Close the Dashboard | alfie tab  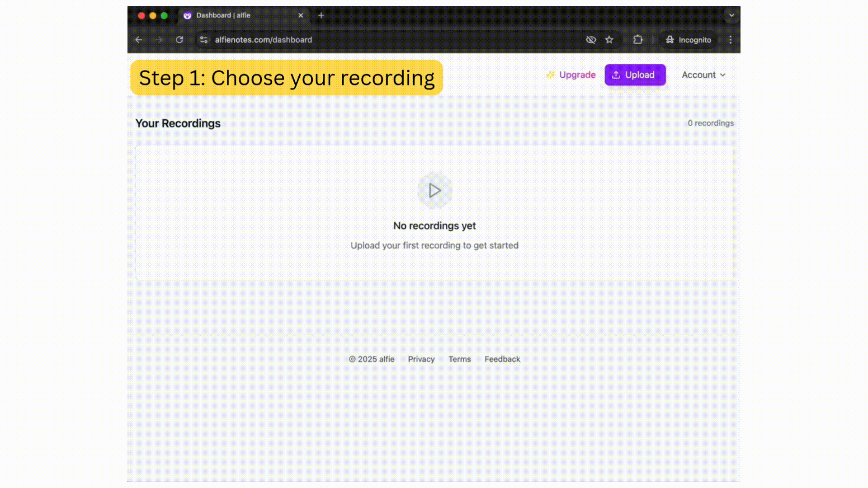pyautogui.click(x=301, y=15)
